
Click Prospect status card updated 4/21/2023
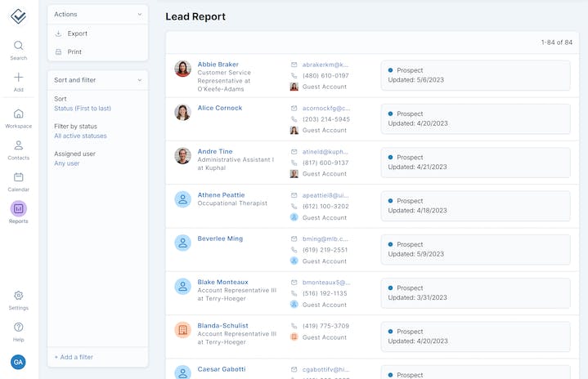click(475, 163)
